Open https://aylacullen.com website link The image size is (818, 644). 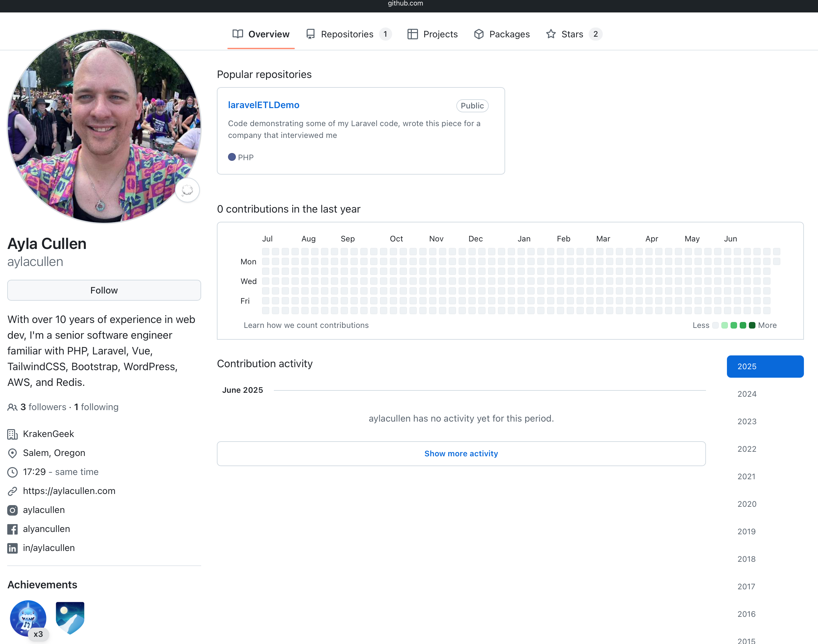(69, 491)
